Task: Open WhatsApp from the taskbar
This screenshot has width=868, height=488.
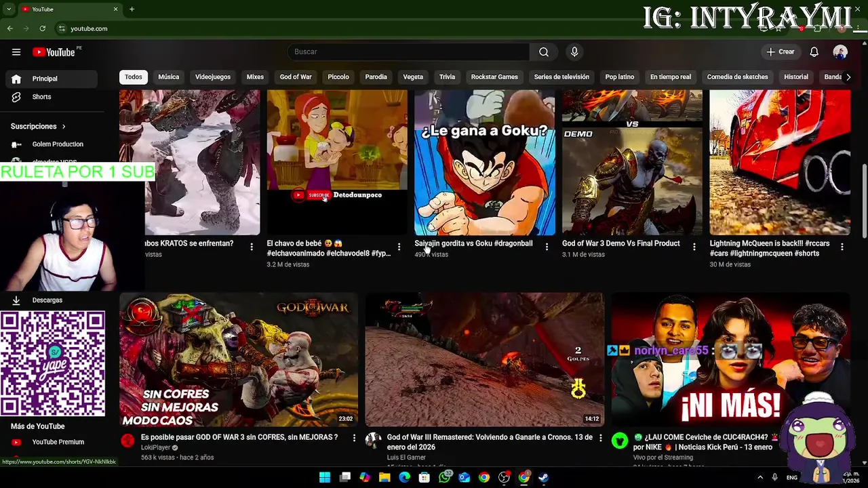Action: pos(444,477)
